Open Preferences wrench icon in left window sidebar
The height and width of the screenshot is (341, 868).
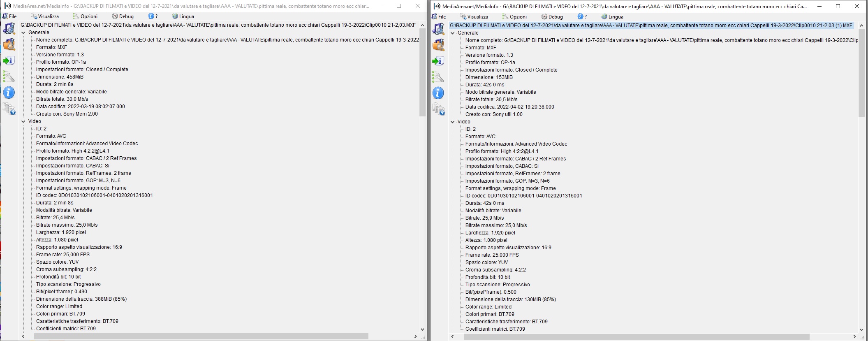[x=9, y=77]
